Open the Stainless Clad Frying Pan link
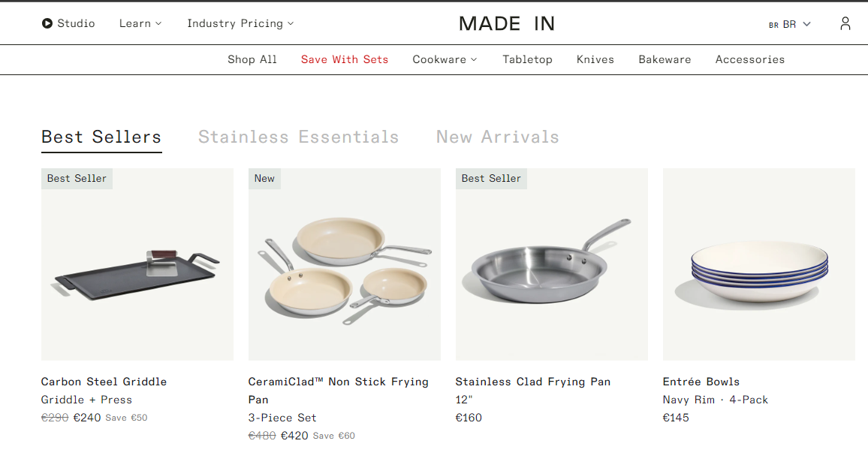This screenshot has height=474, width=868. 533,382
